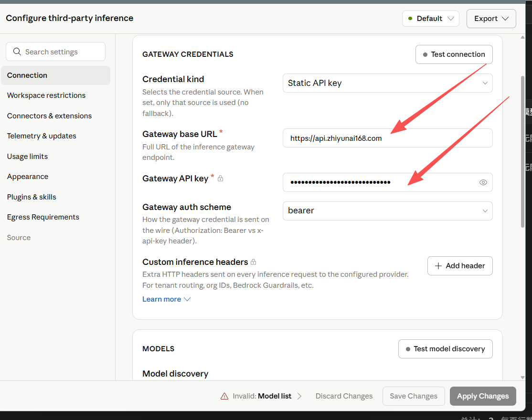Viewport: 532px width, 420px height.
Task: Click the Configure third-party inference title
Action: (70, 18)
